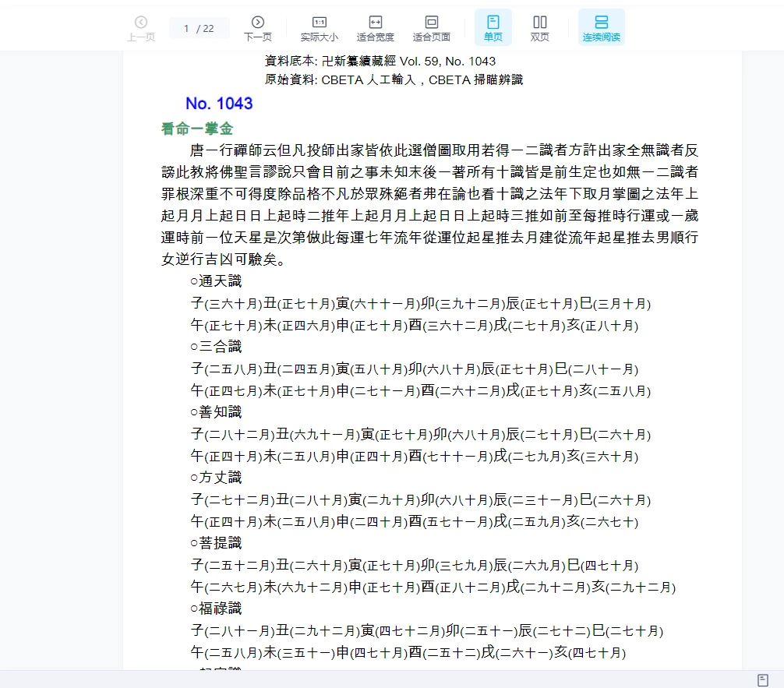Screen dimensions: 784x688
Task: Click line starting 午(二五八月)未(三五十一)
Action: [408, 652]
